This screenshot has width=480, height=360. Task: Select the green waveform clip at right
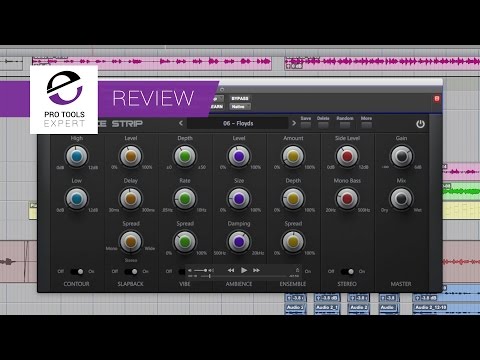point(461,191)
